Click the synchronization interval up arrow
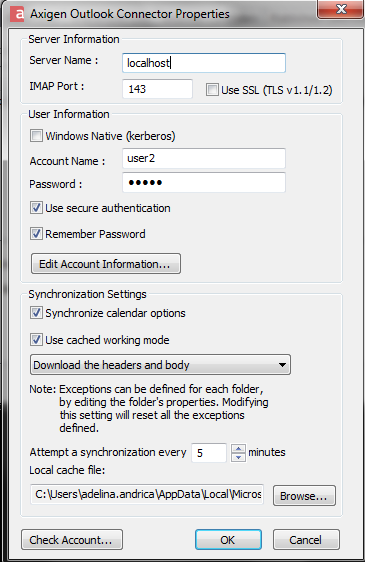This screenshot has height=562, width=365. click(x=238, y=448)
